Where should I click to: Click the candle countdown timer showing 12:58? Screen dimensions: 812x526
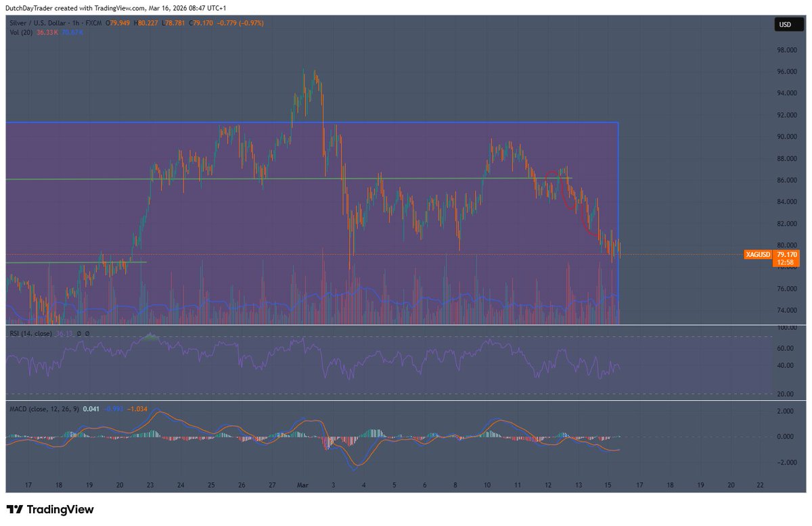click(785, 263)
